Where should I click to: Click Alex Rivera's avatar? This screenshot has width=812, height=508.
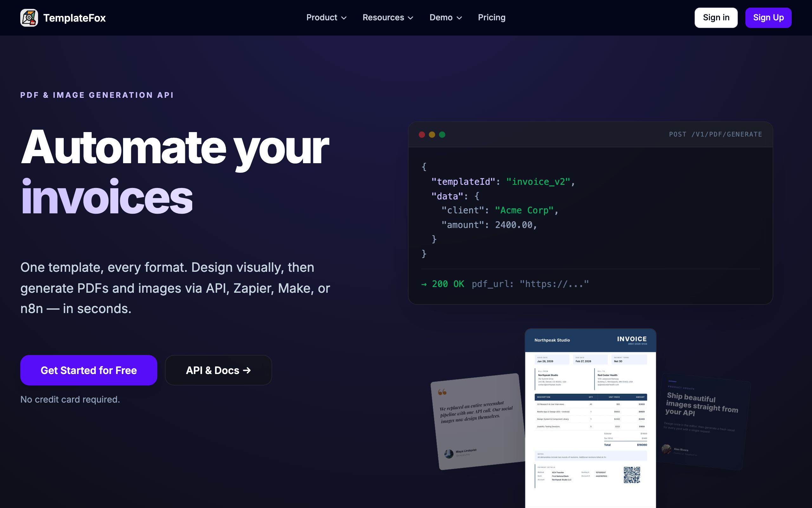666,449
